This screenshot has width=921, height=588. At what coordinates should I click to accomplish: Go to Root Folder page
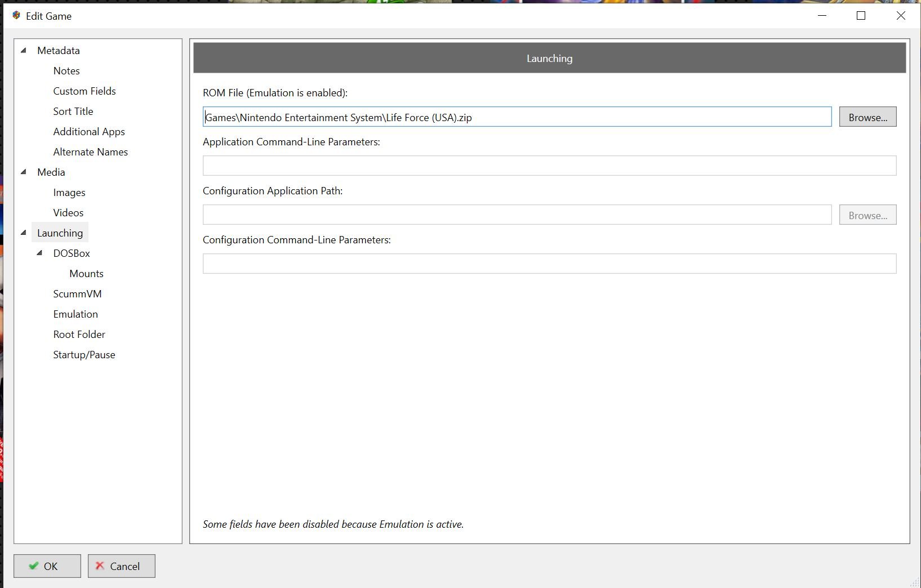(x=79, y=334)
